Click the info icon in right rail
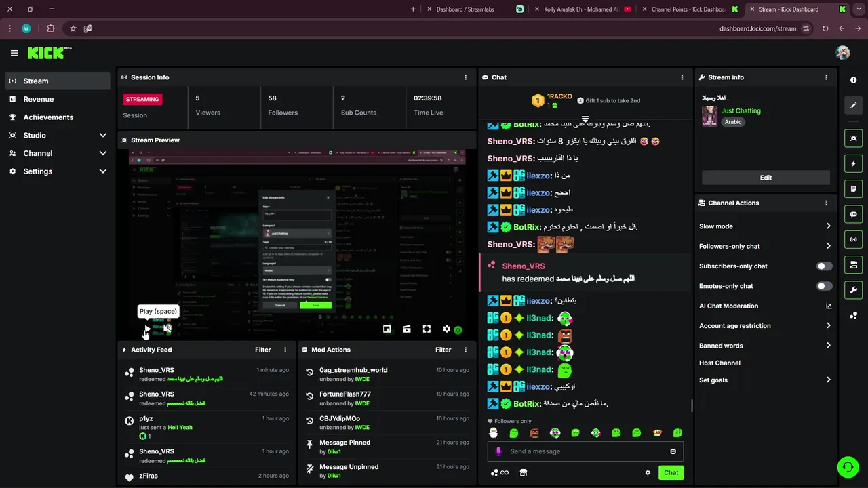 click(x=853, y=80)
